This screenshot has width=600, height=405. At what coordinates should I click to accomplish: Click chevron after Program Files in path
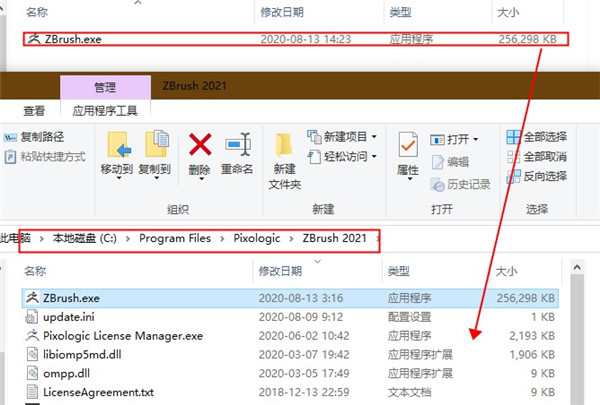(x=222, y=239)
